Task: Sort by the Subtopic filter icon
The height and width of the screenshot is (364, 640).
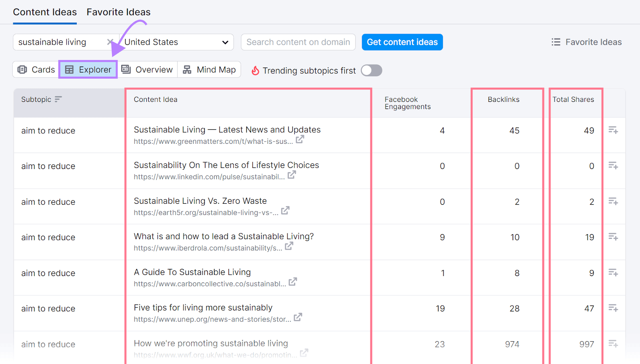Action: pyautogui.click(x=58, y=99)
